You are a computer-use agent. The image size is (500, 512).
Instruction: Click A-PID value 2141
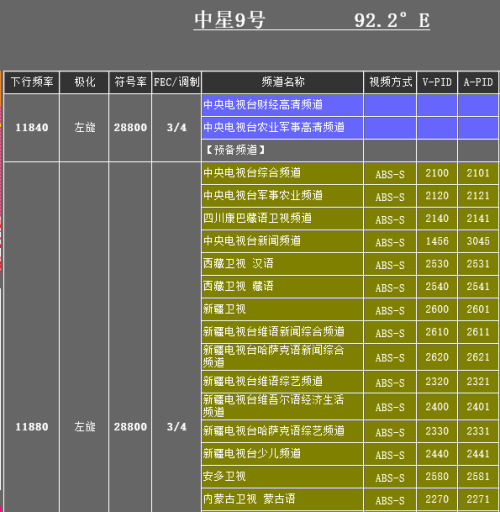point(478,218)
